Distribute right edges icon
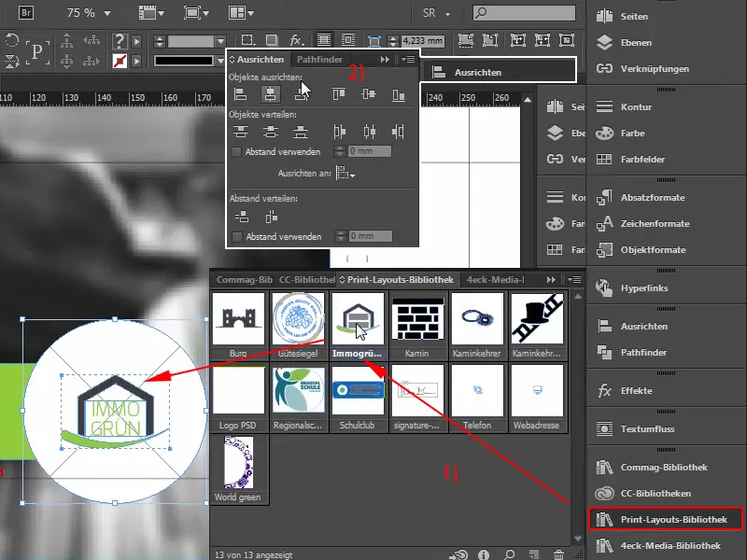Viewport: 747px width, 560px height. (398, 132)
